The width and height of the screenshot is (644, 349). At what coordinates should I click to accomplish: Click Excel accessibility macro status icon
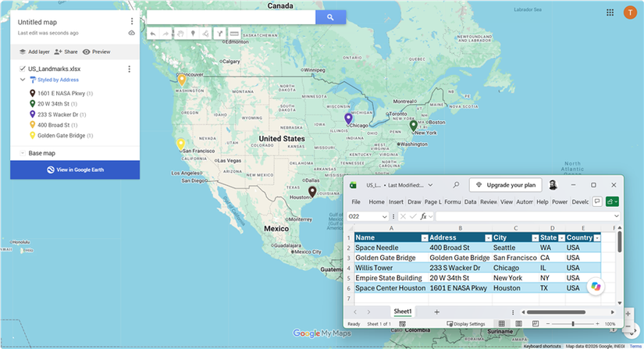click(x=403, y=324)
